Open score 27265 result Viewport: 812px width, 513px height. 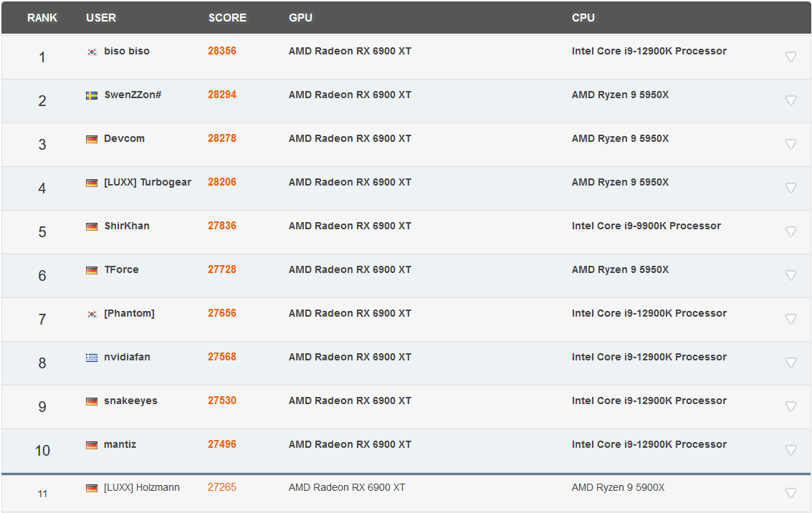click(222, 488)
